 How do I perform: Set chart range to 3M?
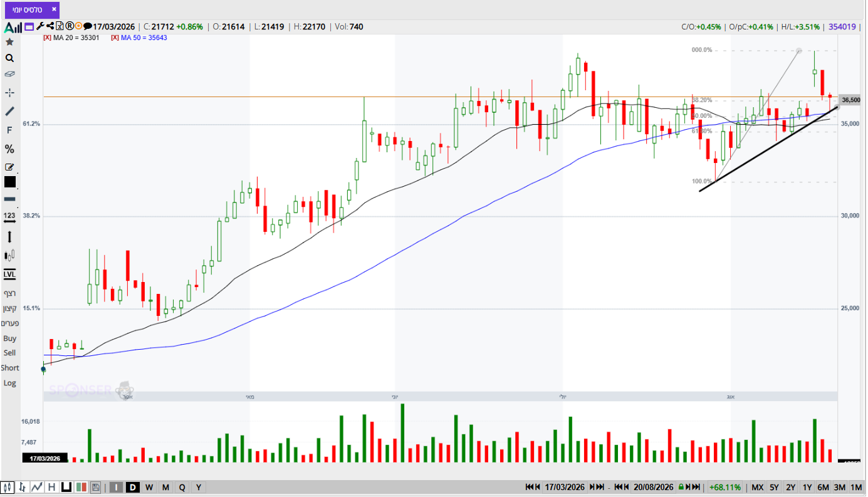coord(839,487)
